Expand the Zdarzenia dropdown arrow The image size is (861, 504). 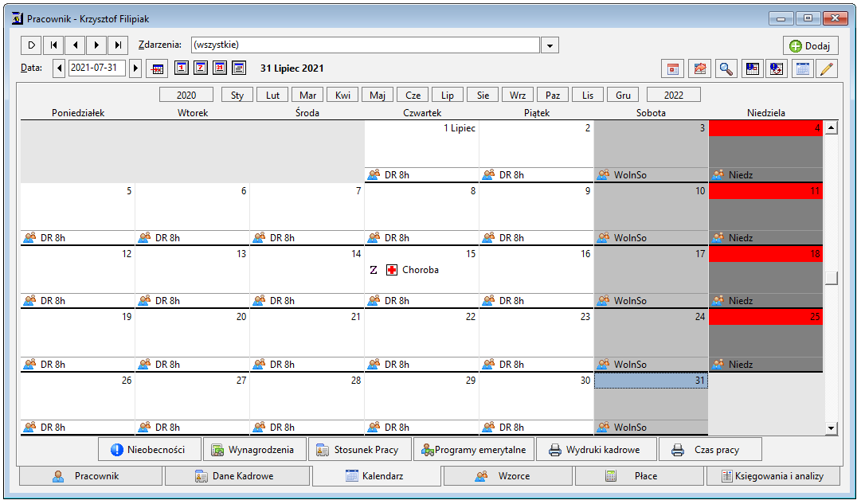pos(550,45)
